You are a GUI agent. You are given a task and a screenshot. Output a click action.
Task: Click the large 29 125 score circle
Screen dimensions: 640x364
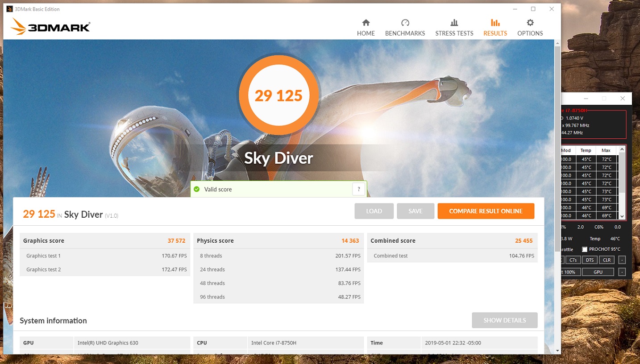278,95
